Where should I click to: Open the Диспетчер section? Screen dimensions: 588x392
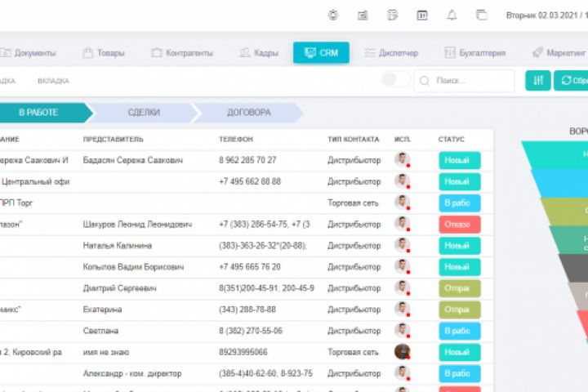tap(391, 53)
